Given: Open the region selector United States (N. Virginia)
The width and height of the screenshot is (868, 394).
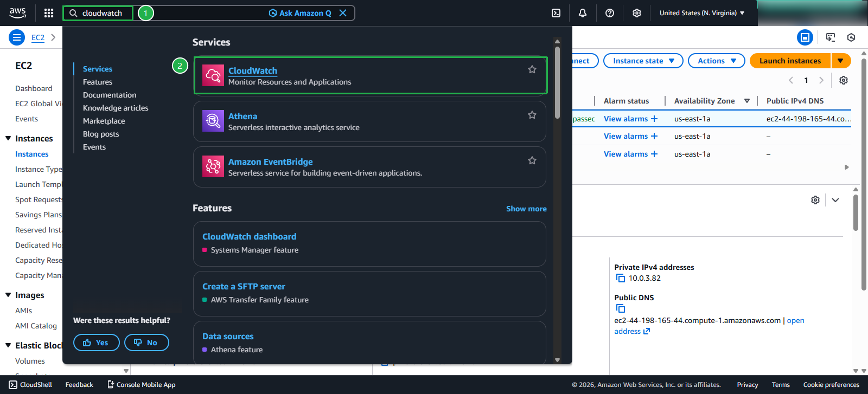Looking at the screenshot, I should pyautogui.click(x=702, y=13).
